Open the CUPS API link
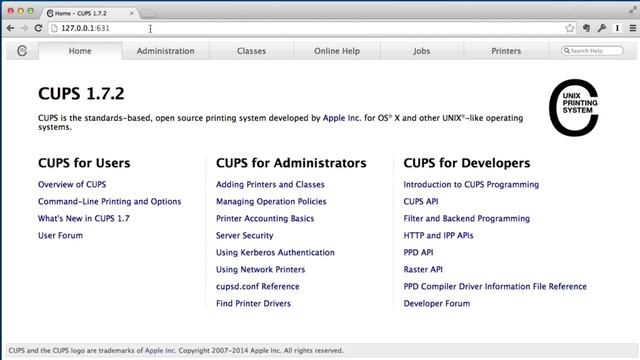Image resolution: width=640 pixels, height=360 pixels. coord(421,202)
